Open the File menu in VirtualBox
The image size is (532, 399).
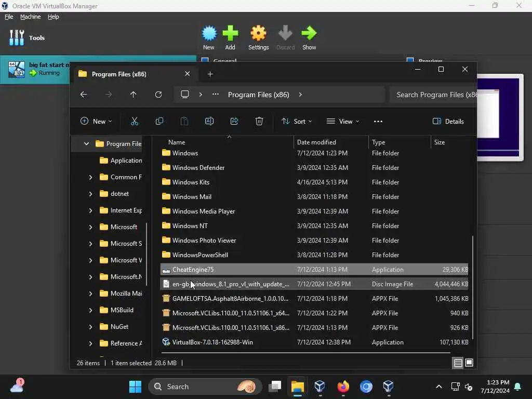pyautogui.click(x=9, y=17)
